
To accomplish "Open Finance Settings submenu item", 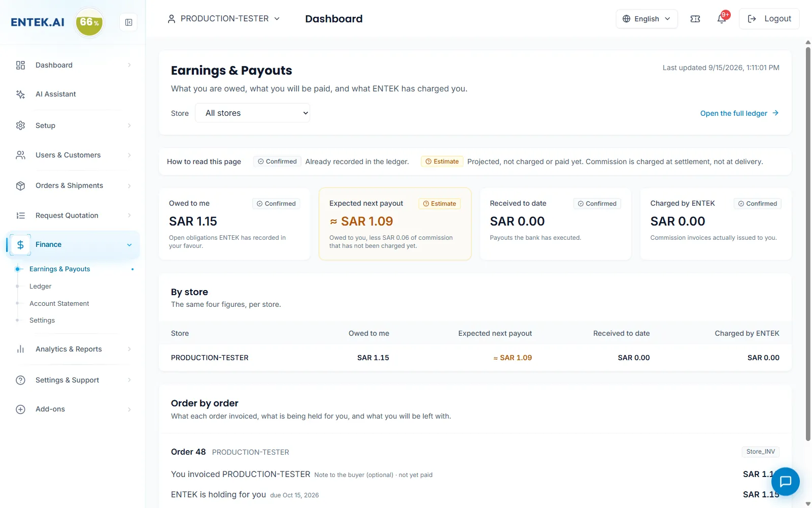I will (x=42, y=321).
